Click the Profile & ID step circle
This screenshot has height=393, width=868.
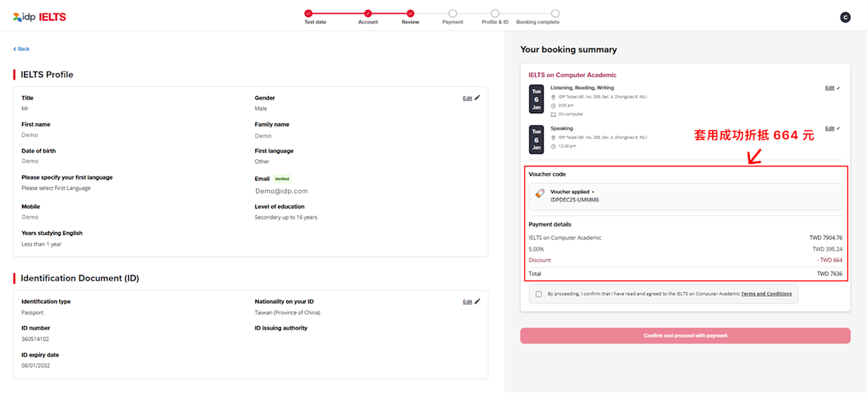click(x=495, y=13)
